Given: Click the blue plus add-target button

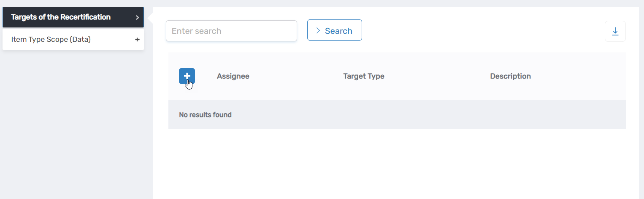Looking at the screenshot, I should tap(187, 76).
